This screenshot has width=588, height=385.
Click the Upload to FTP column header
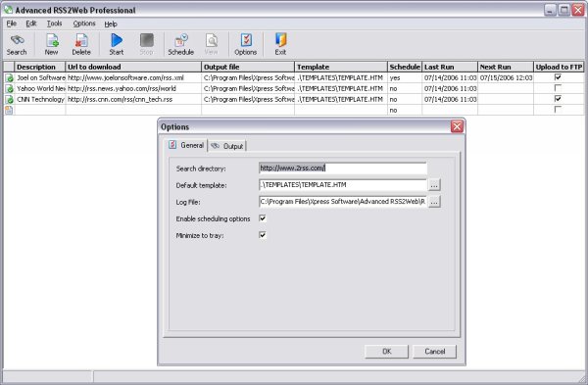click(x=559, y=67)
